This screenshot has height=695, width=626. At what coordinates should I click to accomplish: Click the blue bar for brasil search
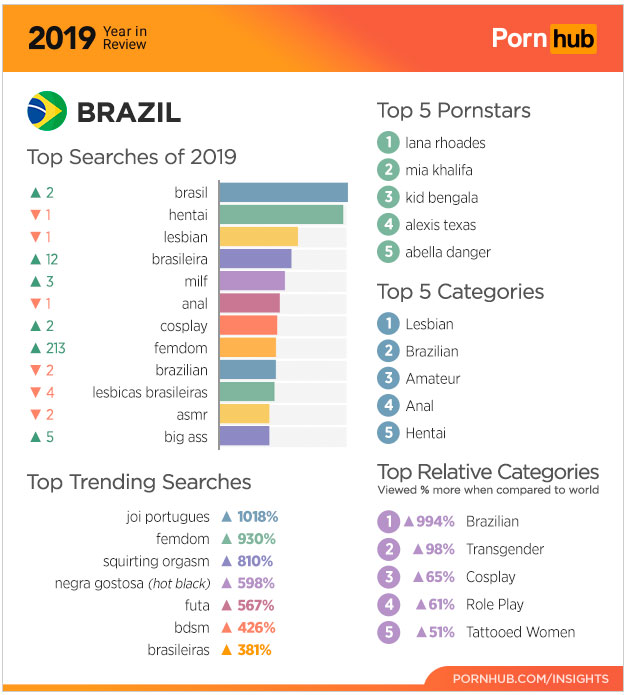[284, 192]
